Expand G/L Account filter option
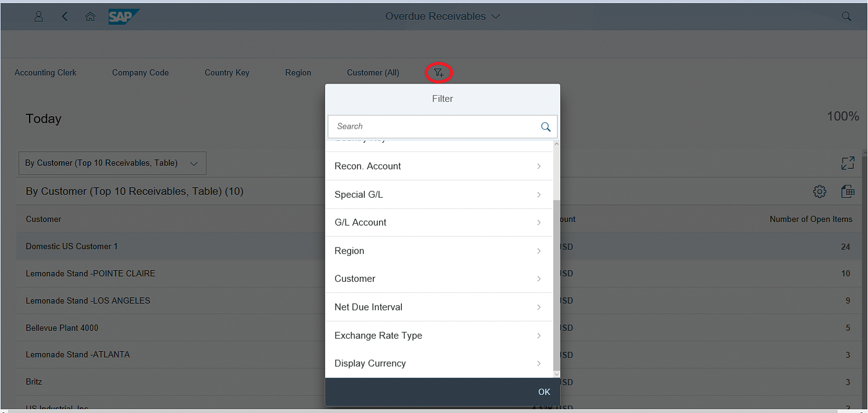The height and width of the screenshot is (413, 868). tap(439, 223)
